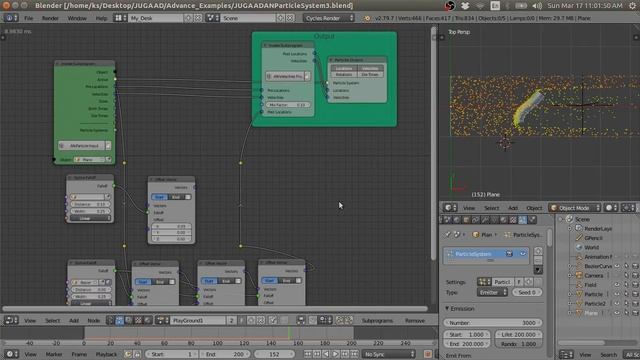
Task: Open the File menu
Action: (x=29, y=18)
